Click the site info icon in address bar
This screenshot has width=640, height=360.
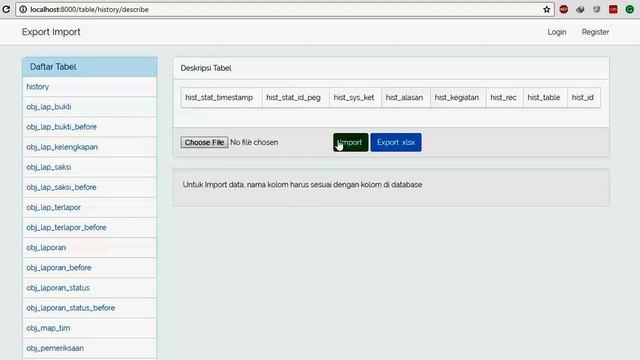click(x=23, y=9)
